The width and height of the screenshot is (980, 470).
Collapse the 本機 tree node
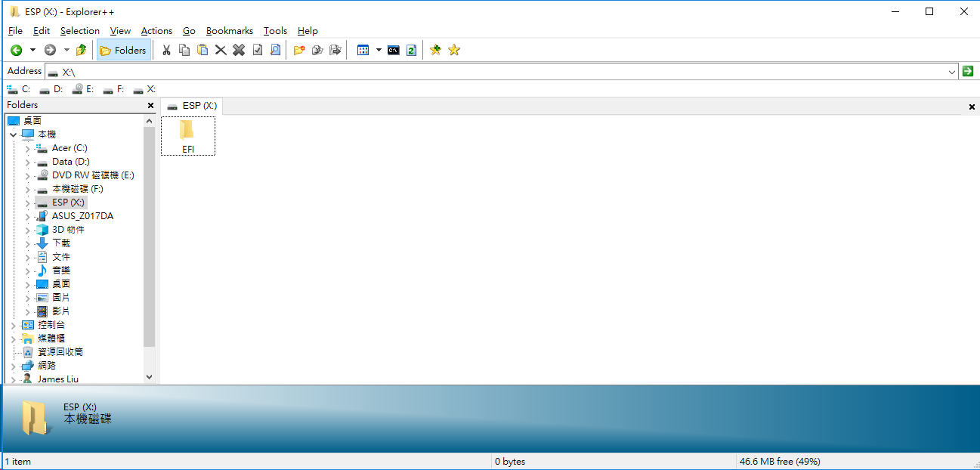[13, 134]
